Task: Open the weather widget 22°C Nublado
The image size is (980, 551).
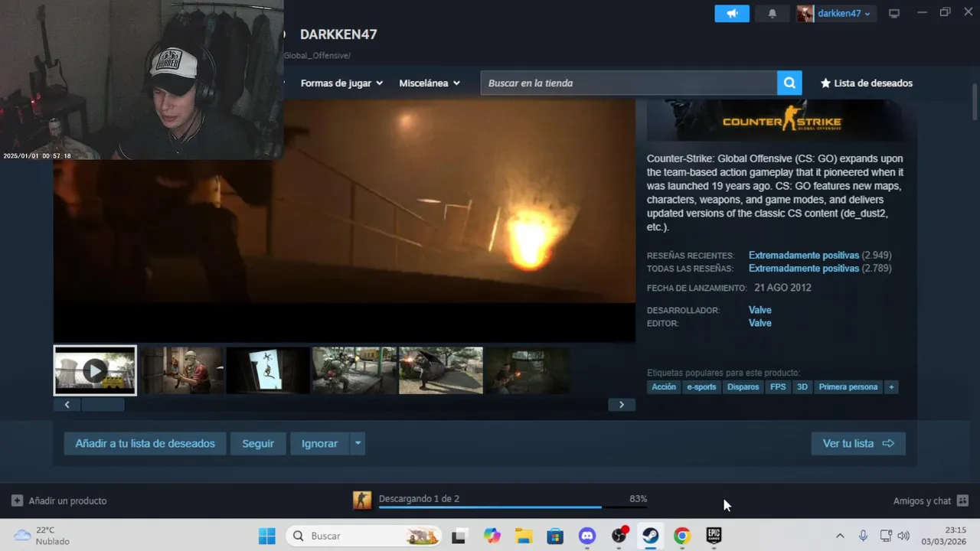Action: [x=43, y=536]
